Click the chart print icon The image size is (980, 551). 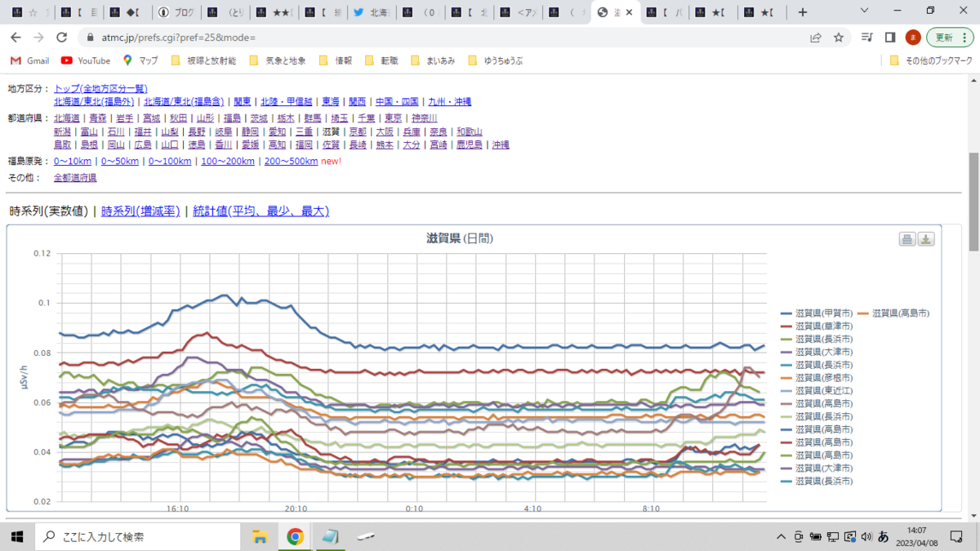[907, 238]
